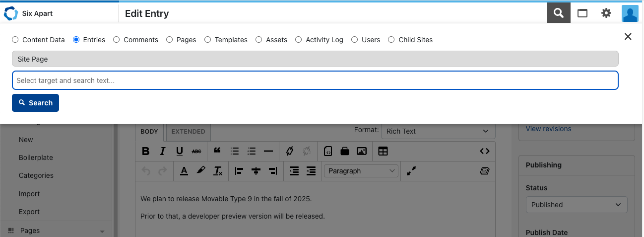Select the highlighter background color tool
Image resolution: width=644 pixels, height=237 pixels.
(200, 171)
